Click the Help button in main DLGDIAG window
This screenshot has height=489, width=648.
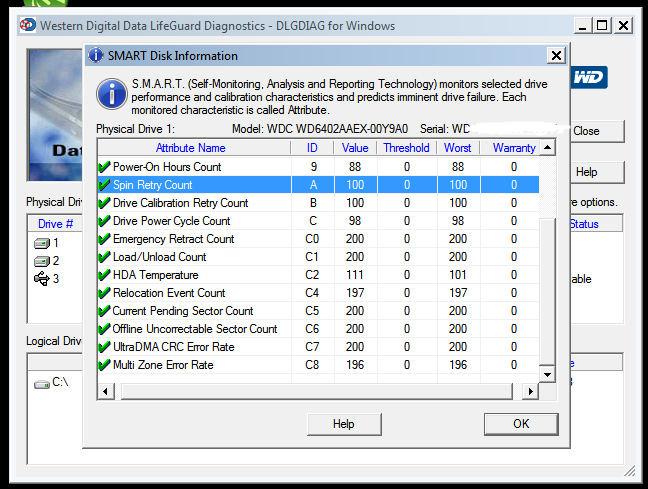597,172
